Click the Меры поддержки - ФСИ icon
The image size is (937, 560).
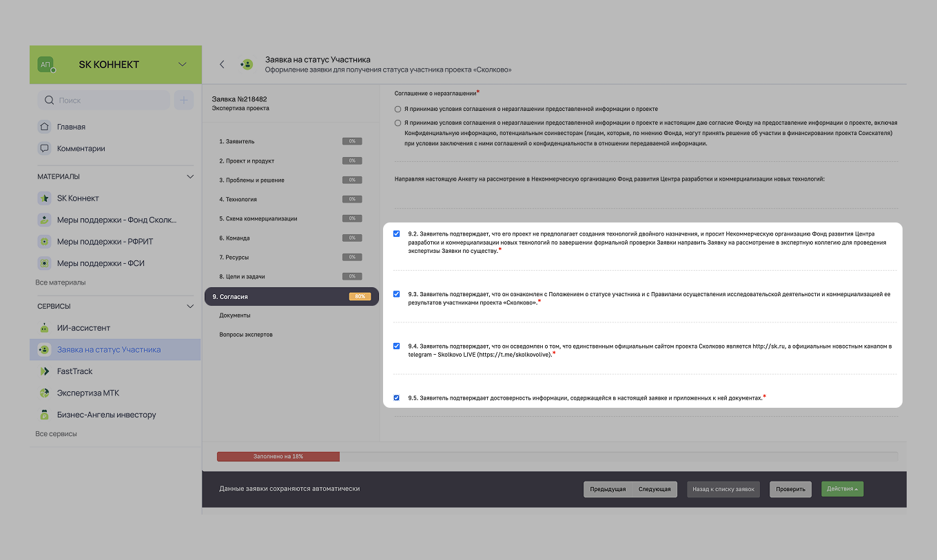(x=44, y=263)
